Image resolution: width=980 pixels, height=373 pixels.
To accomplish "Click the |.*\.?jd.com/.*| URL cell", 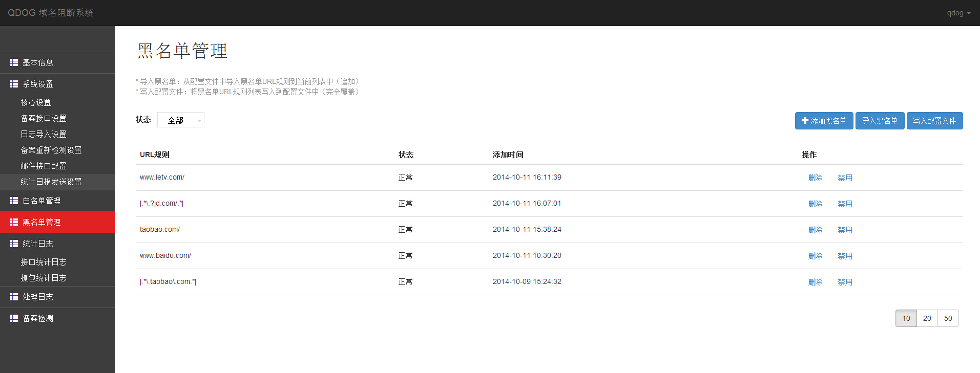I will point(161,203).
